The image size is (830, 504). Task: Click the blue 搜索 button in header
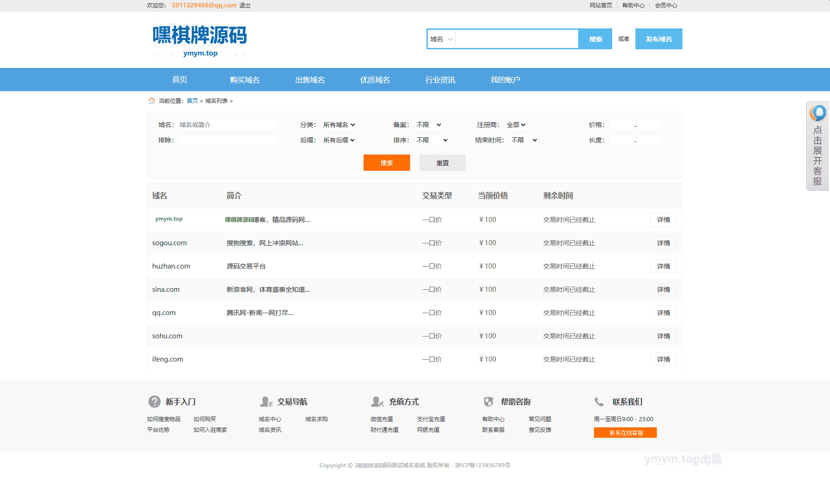pyautogui.click(x=595, y=39)
